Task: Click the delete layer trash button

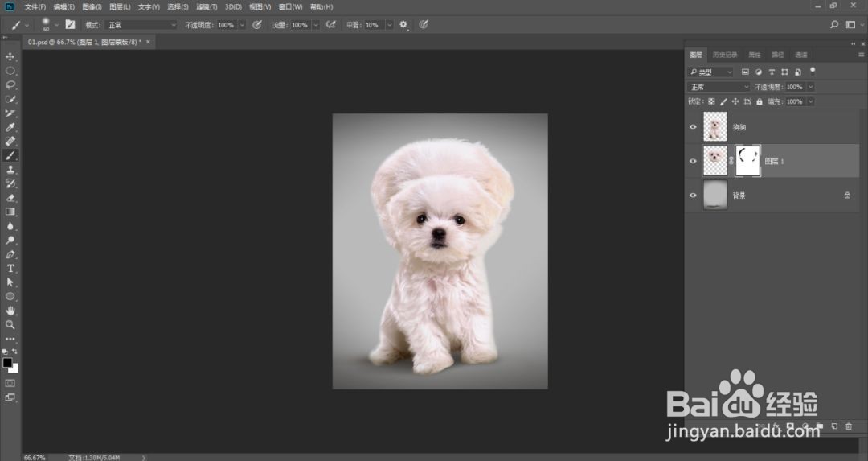Action: click(x=849, y=426)
